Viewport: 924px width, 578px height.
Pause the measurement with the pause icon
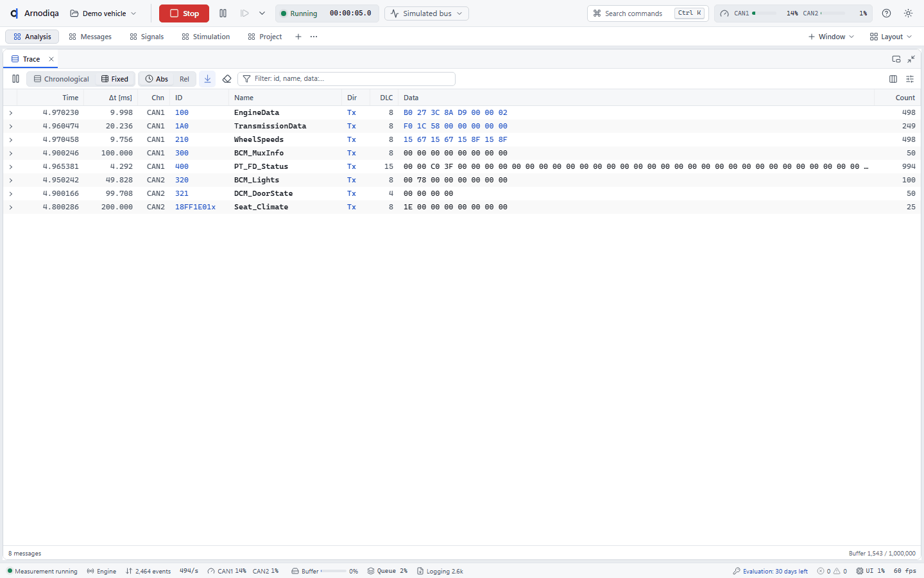point(223,13)
